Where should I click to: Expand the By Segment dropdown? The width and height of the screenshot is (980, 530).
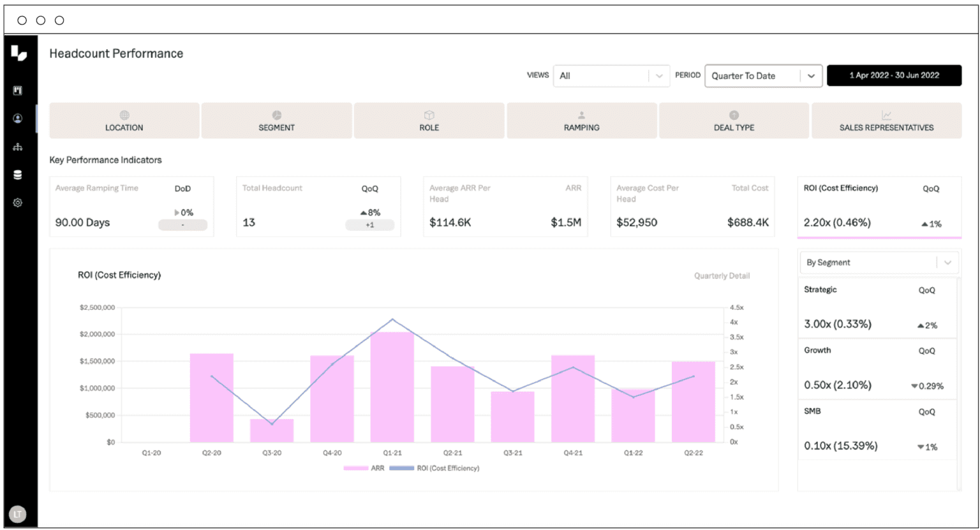[x=948, y=262]
